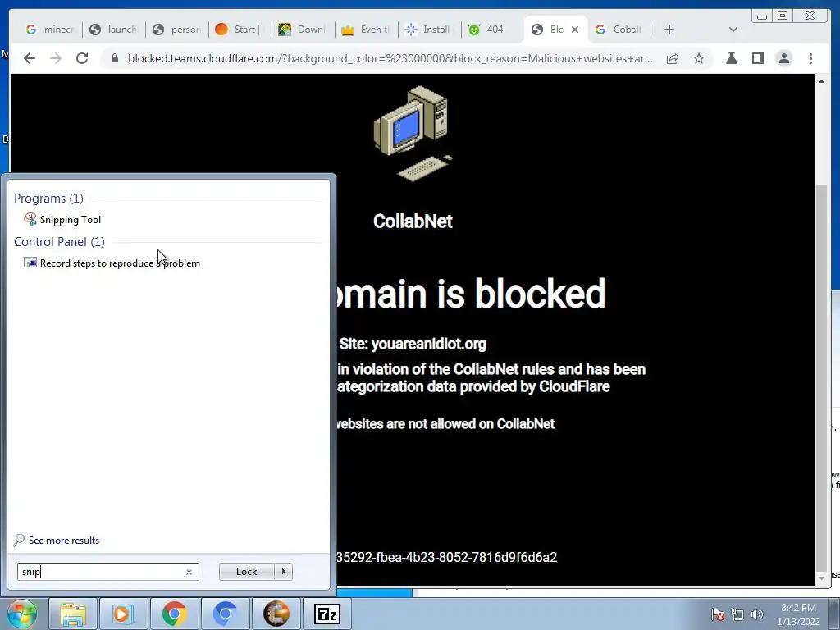Open Chromium taskbar icon

click(x=225, y=614)
